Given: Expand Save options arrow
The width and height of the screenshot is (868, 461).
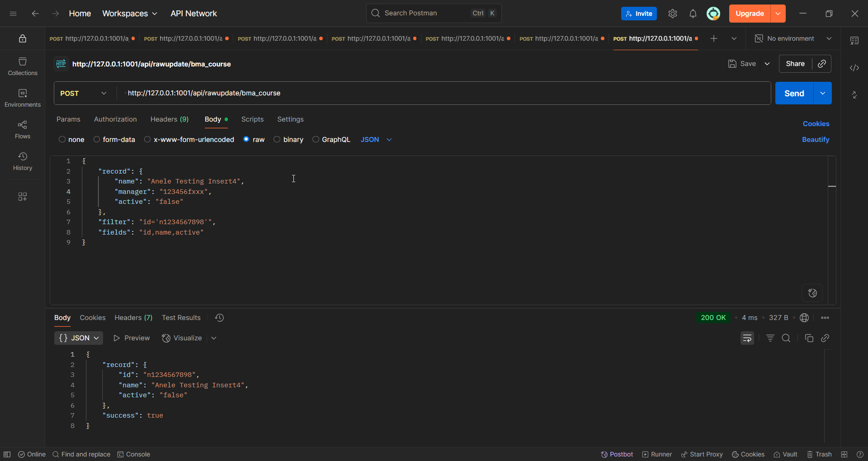Looking at the screenshot, I should [767, 64].
